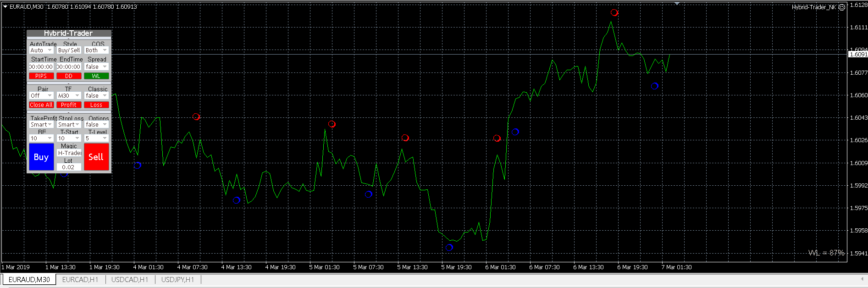Open the Classic dropdown
This screenshot has height=288, width=868.
coord(96,96)
